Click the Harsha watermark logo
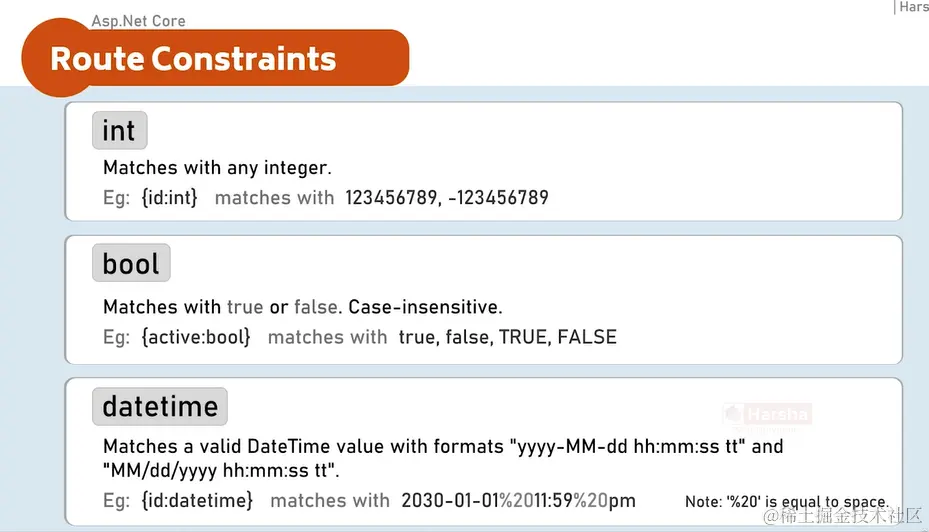 point(767,415)
